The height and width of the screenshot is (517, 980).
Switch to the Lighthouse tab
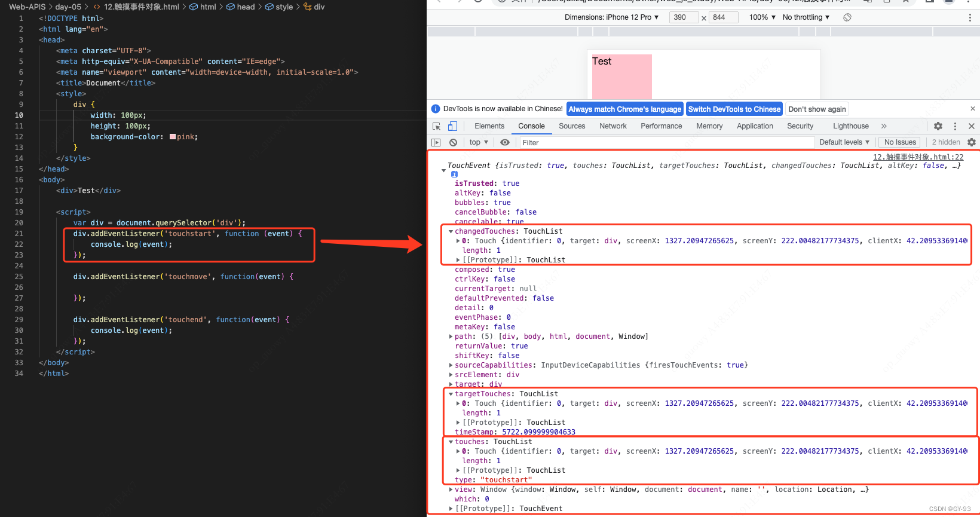[x=851, y=126]
